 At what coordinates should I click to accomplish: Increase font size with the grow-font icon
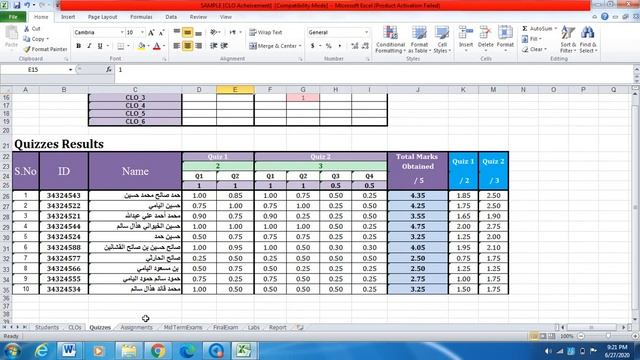[151, 32]
